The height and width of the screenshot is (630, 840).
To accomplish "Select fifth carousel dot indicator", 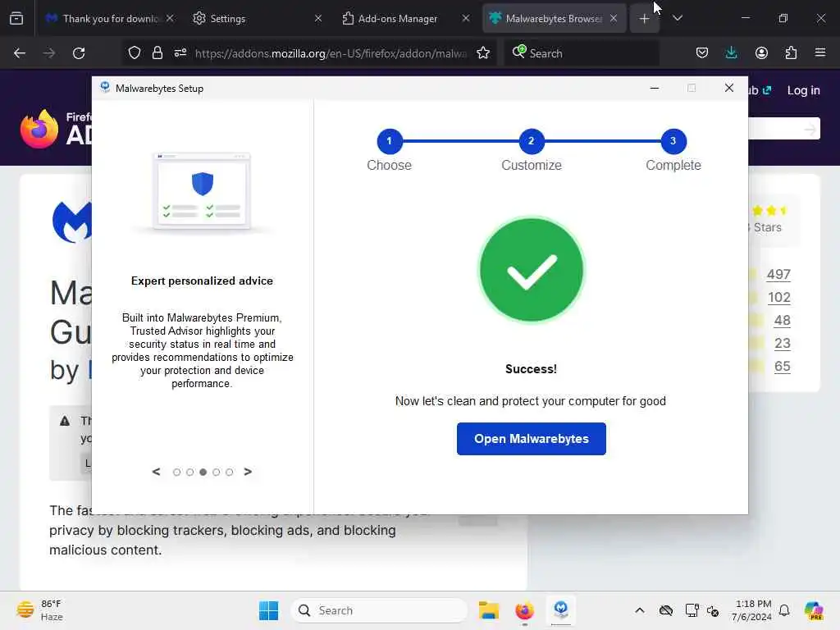I will 230,472.
